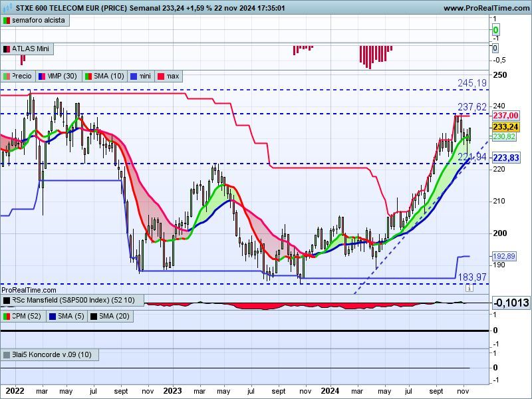Click the 237,62 horizontal level label
The width and height of the screenshot is (532, 399).
pyautogui.click(x=472, y=107)
